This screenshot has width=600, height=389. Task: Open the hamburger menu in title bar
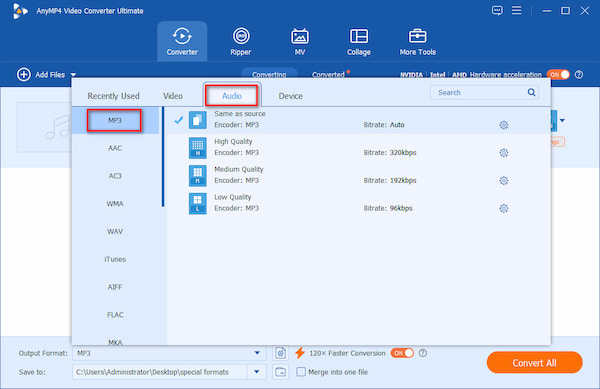[x=517, y=10]
